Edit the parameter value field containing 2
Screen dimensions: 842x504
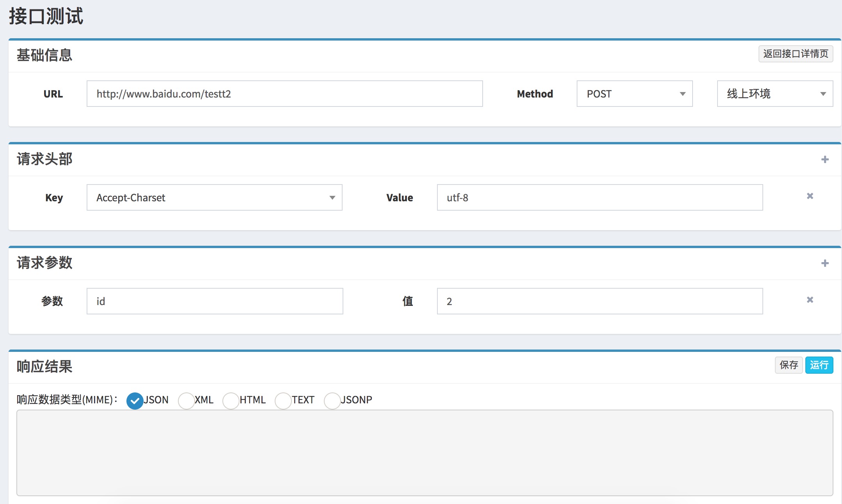point(600,302)
